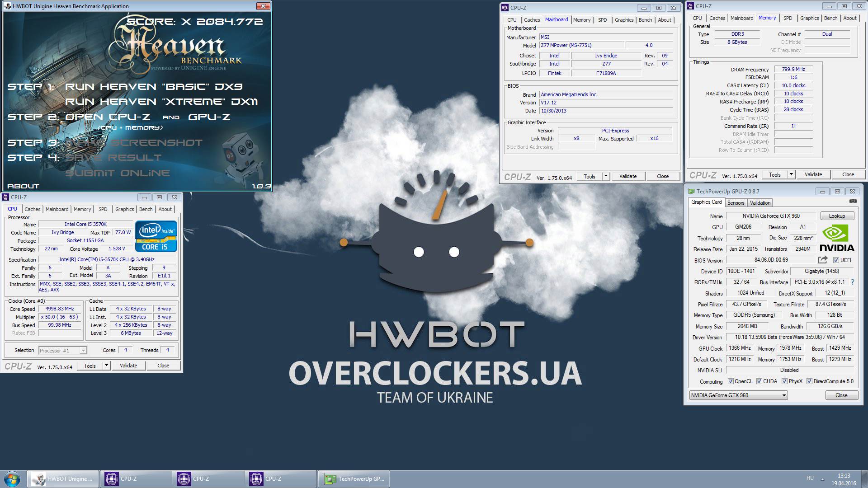Click the CPU-Z title icon of CPU window

(x=5, y=197)
